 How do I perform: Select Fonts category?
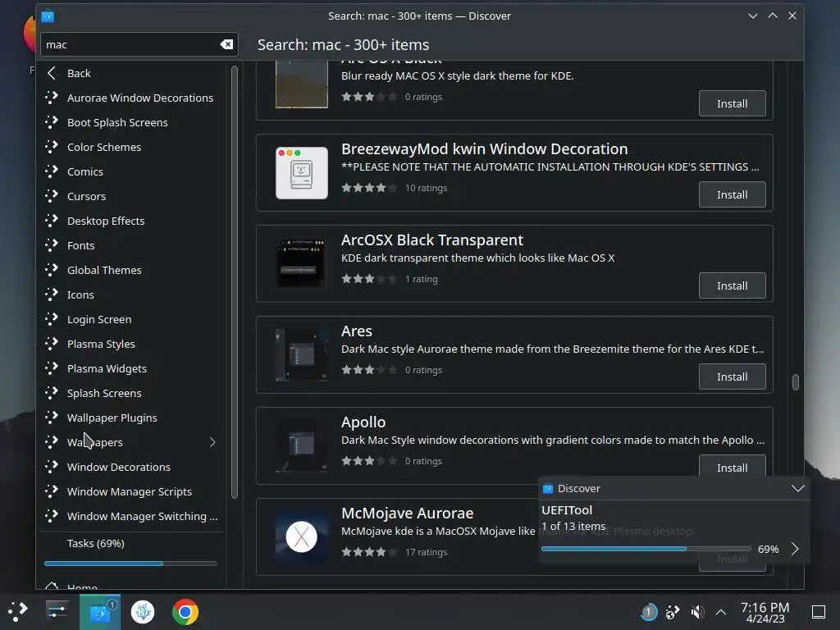131,246
